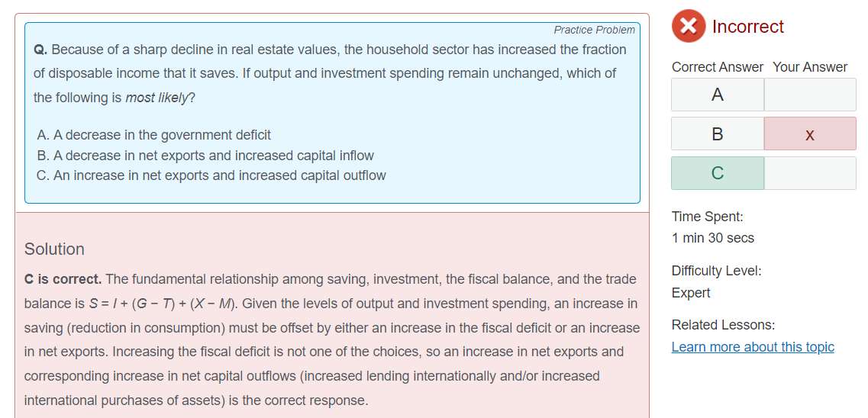Click the Incorrect result text
The image size is (868, 418).
point(747,27)
